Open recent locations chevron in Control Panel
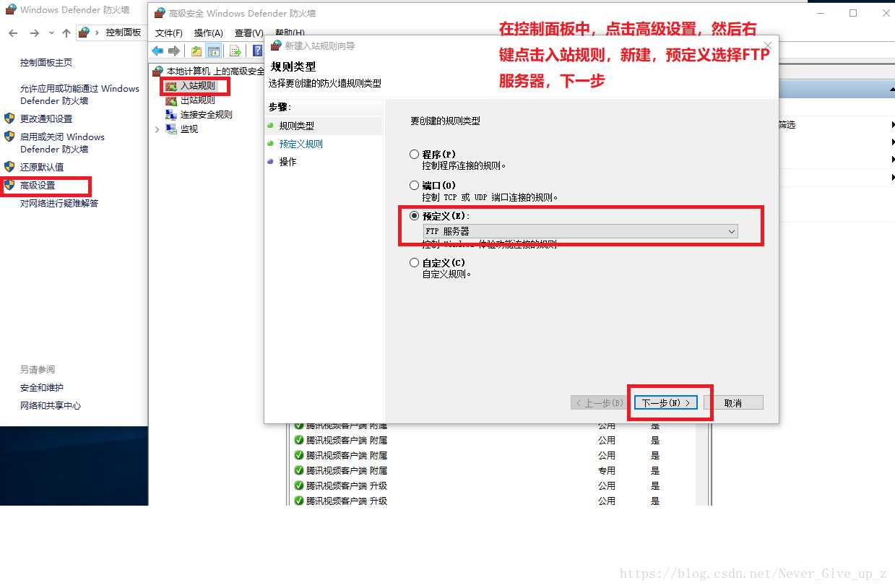Screen dimensions: 895x588 click(51, 33)
